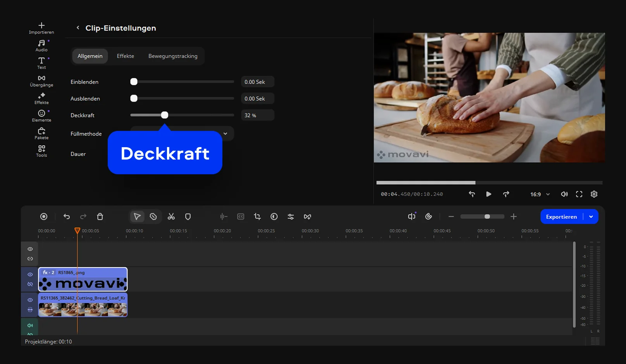Toggle visibility of the top empty track

[30, 249]
